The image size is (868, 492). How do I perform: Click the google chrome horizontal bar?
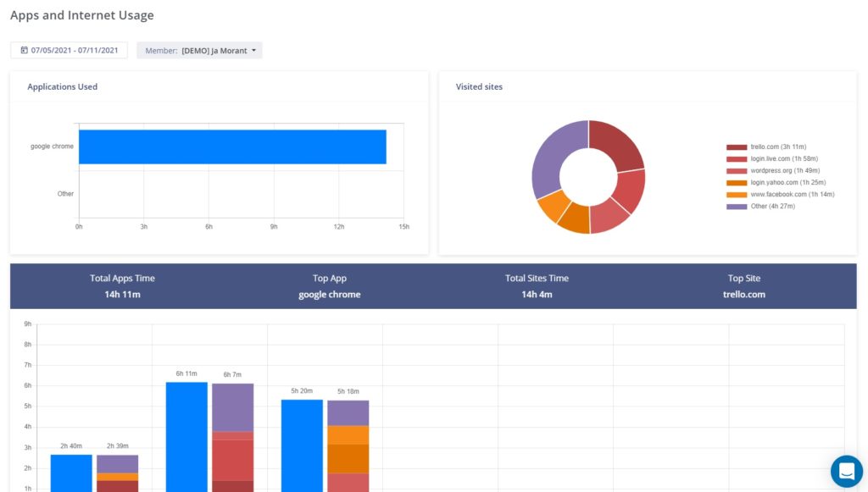[232, 147]
